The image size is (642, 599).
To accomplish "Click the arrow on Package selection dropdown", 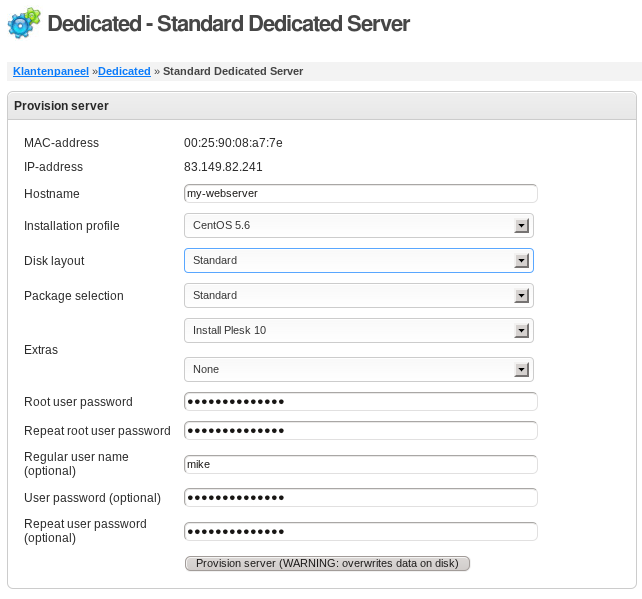I will pyautogui.click(x=522, y=296).
